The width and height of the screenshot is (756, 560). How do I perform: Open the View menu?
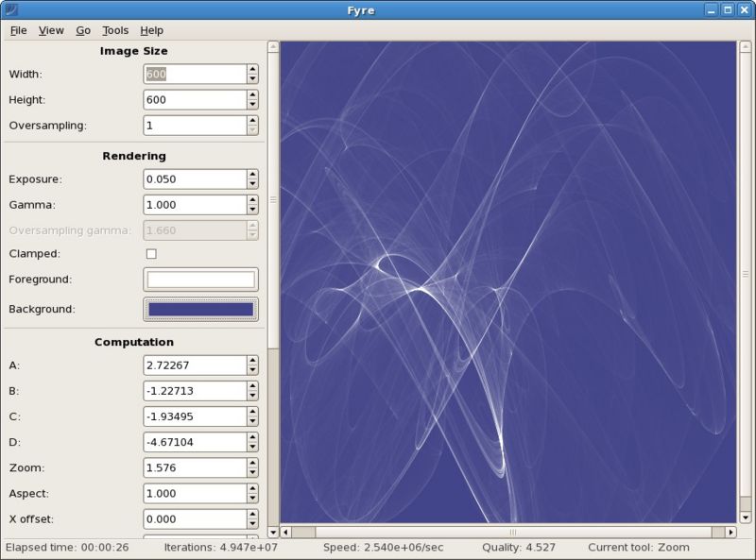pyautogui.click(x=51, y=30)
